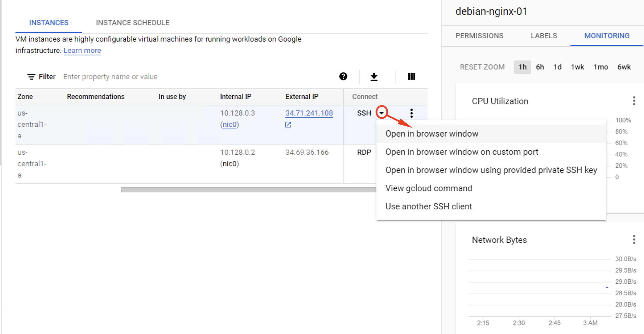Choose Open in browser window
The height and width of the screenshot is (334, 644).
tap(491, 134)
